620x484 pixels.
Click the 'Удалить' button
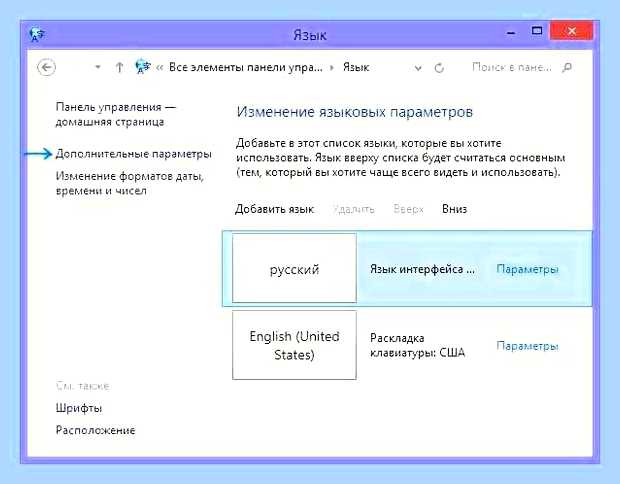(353, 209)
